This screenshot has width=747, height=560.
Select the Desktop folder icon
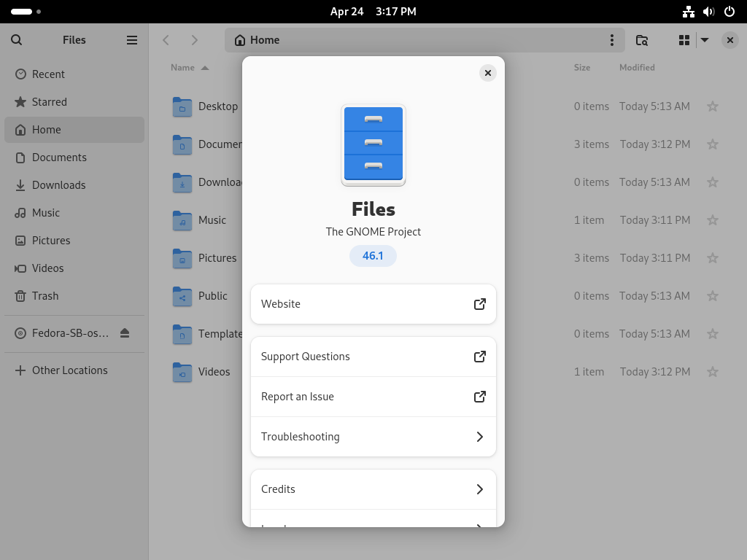tap(182, 106)
